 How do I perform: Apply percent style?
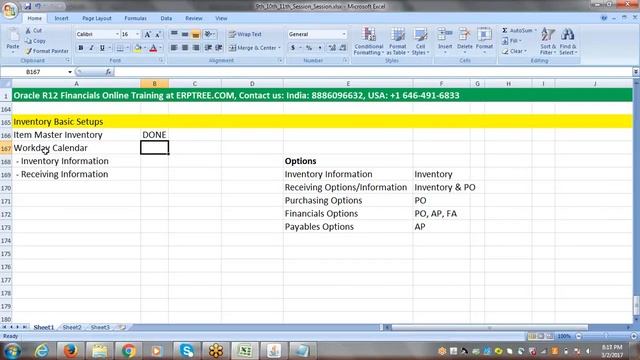309,48
